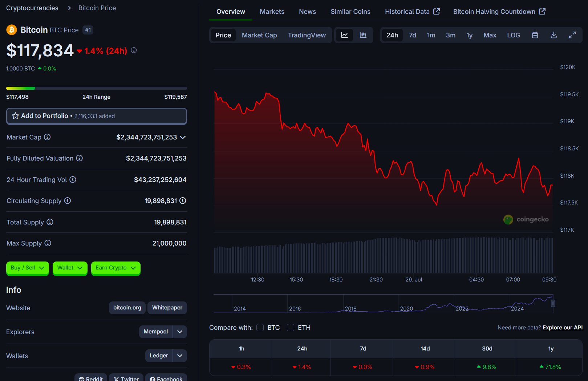The image size is (588, 381).
Task: Open the Bitcoin Halving Countdown tab
Action: (499, 12)
